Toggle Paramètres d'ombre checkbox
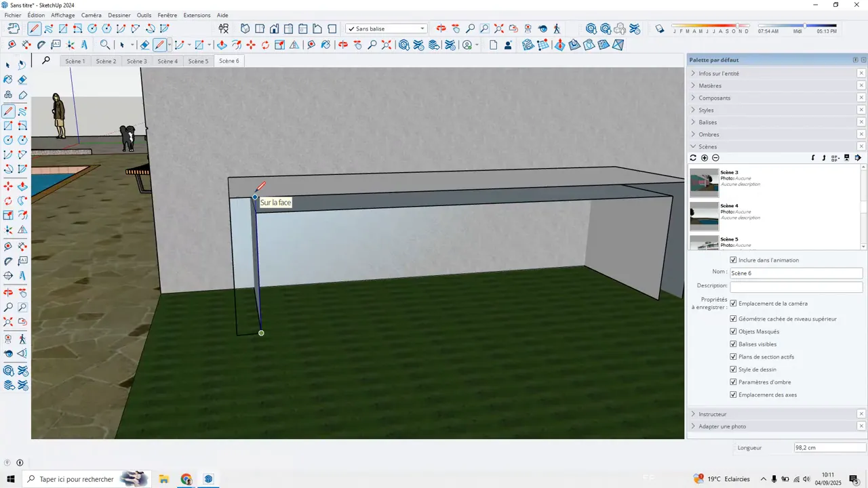Screen dimensions: 868x488 pos(733,382)
